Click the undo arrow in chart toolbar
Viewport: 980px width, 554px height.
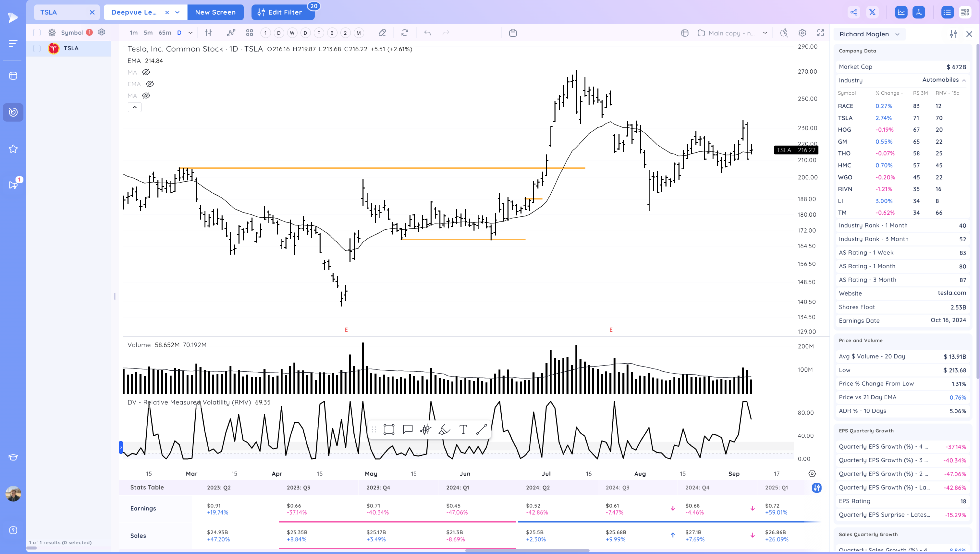point(427,33)
